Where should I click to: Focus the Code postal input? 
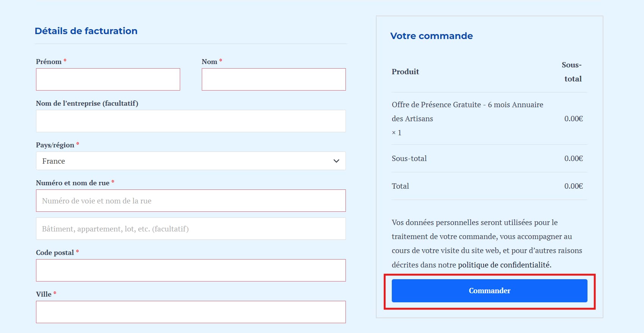191,270
